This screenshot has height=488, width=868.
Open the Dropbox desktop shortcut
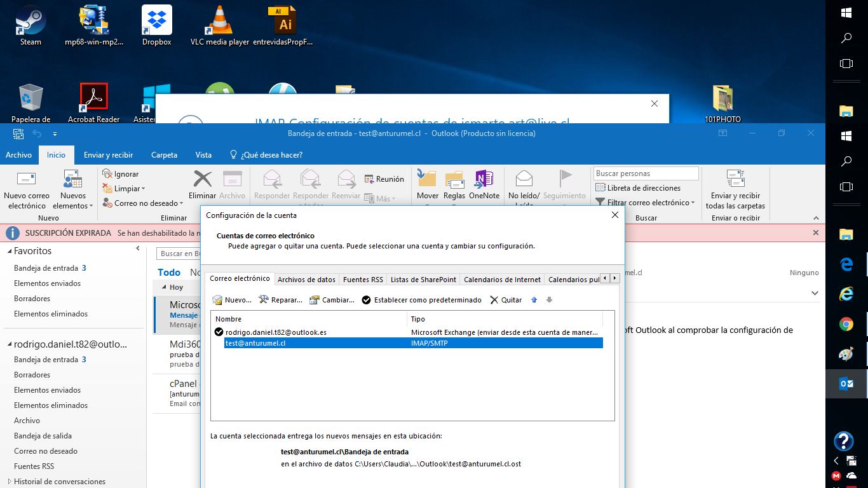(157, 25)
